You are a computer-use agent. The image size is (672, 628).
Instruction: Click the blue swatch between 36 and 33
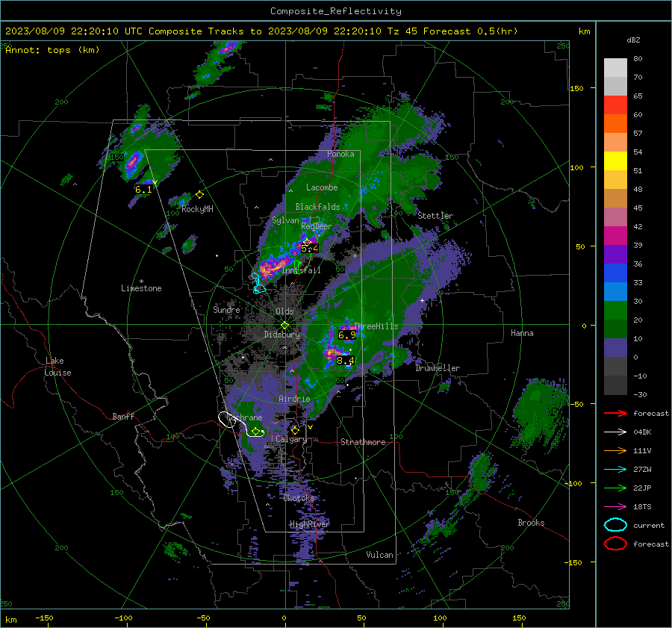pyautogui.click(x=615, y=273)
